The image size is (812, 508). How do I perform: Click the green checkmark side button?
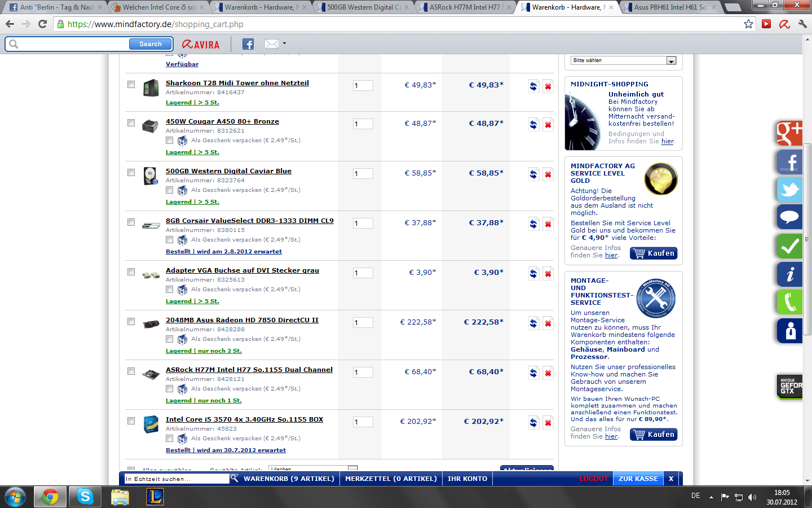(x=789, y=246)
